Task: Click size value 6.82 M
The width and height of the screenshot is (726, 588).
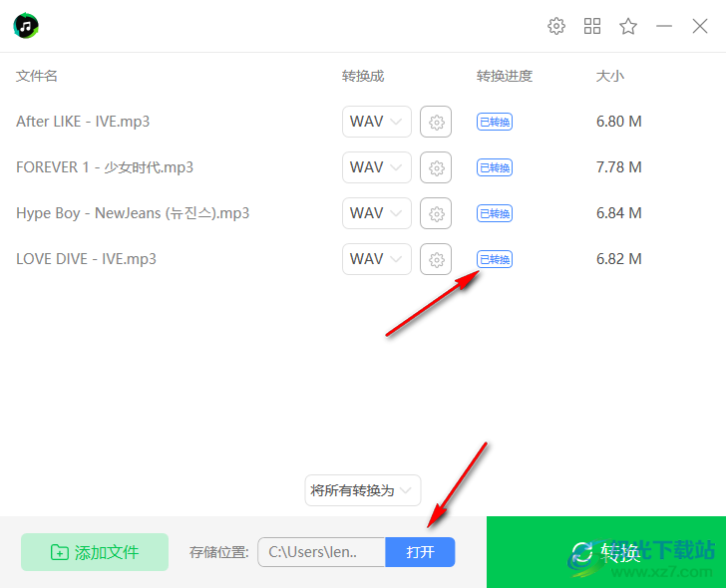Action: click(619, 259)
